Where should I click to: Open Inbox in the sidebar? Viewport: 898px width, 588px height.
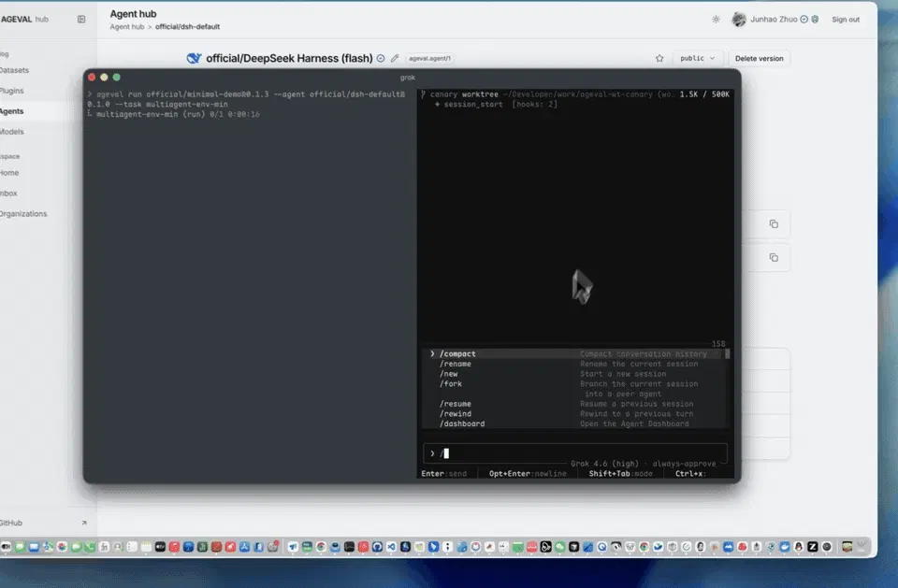click(x=8, y=194)
